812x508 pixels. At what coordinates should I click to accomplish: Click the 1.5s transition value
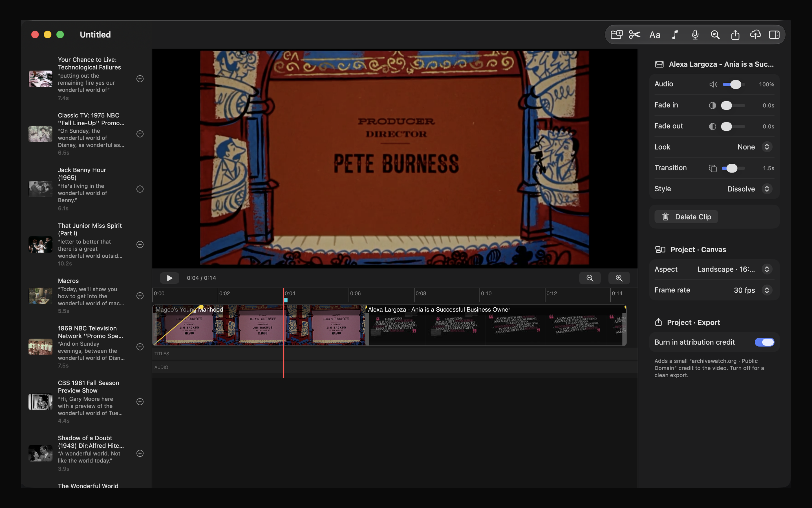[x=768, y=168]
